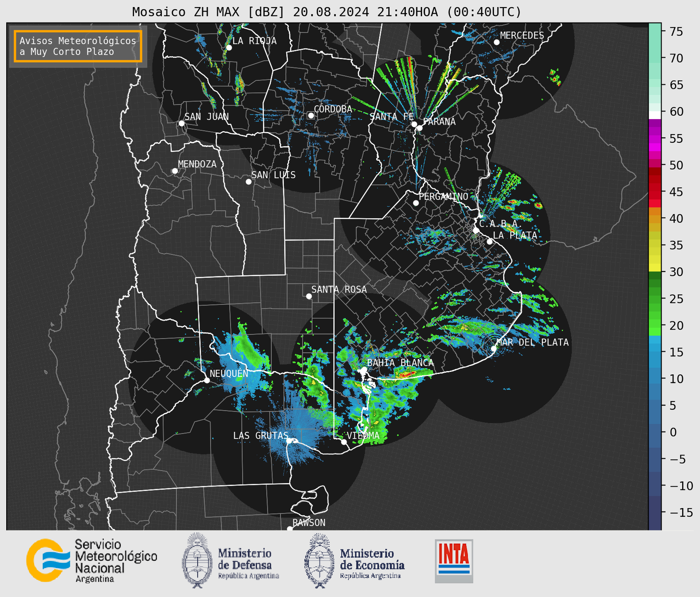This screenshot has height=597, width=700.
Task: Click the MAR DEL PLATA label text
Action: point(533,343)
